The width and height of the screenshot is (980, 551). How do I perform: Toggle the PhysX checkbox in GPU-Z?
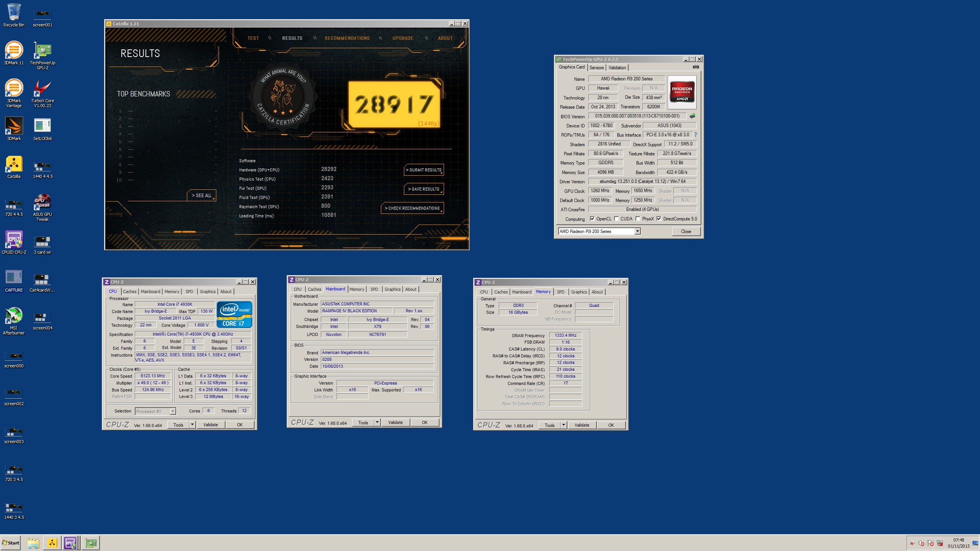pyautogui.click(x=638, y=219)
